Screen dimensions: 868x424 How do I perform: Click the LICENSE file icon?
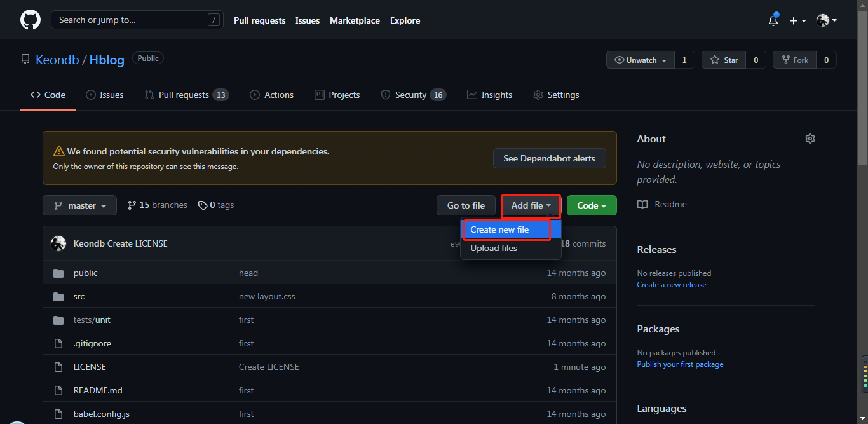[x=58, y=367]
